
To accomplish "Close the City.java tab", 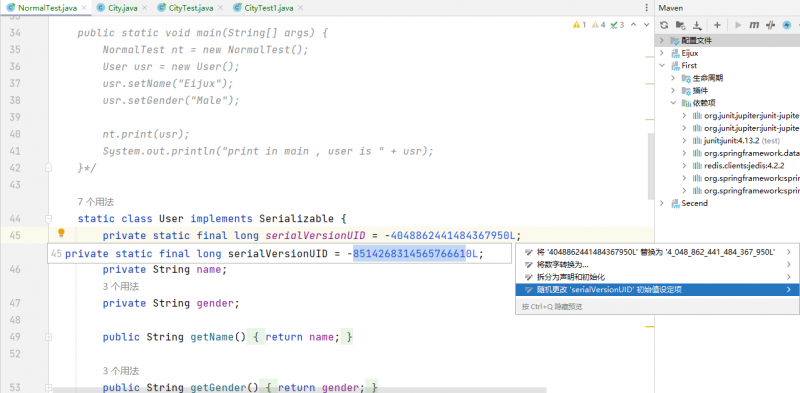I will click(x=145, y=8).
